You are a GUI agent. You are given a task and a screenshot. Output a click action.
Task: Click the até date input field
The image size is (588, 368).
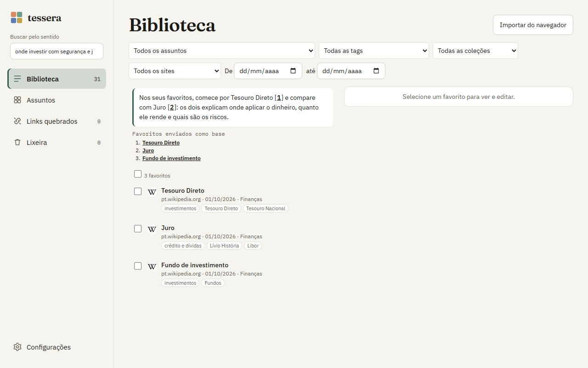click(351, 71)
